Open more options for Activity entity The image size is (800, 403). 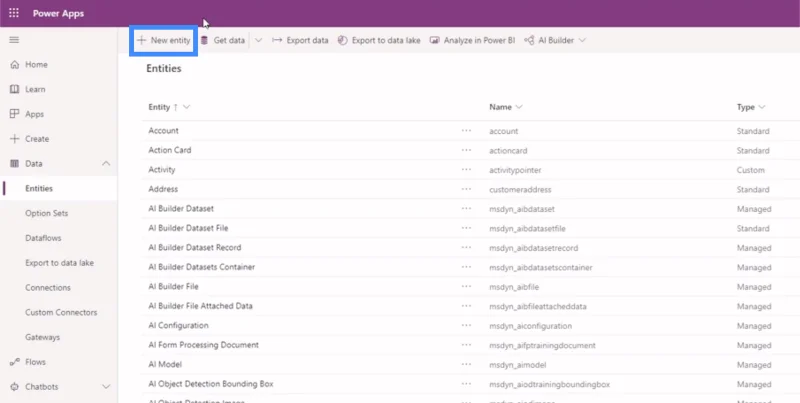pos(466,170)
